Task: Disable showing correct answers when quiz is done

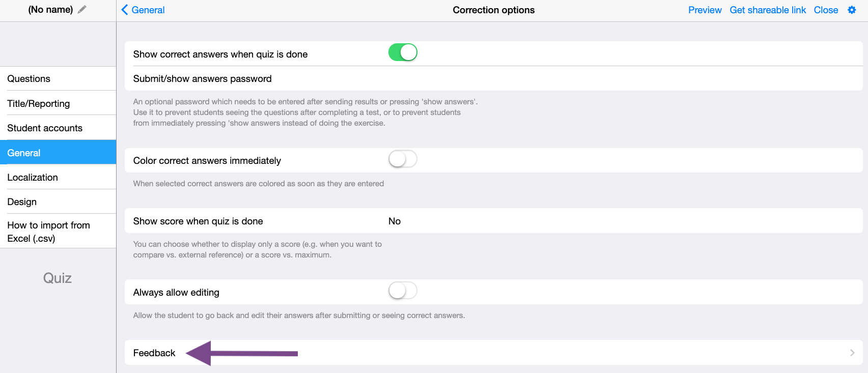Action: click(403, 52)
